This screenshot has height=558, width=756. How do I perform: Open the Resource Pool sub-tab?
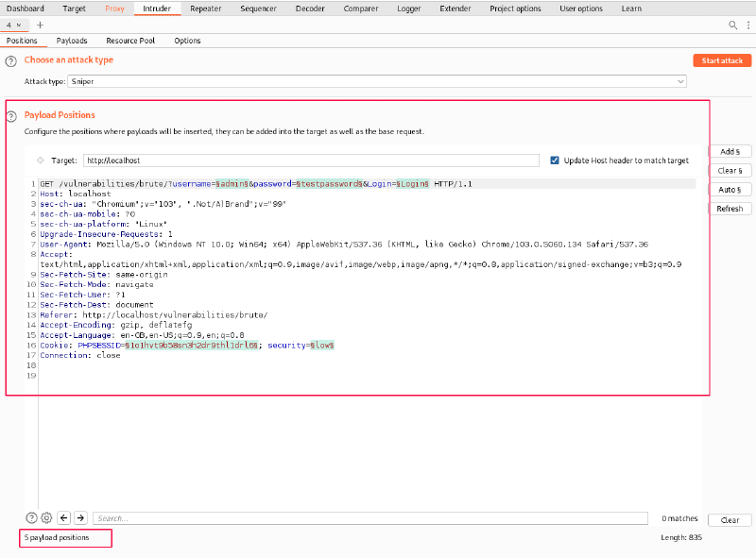[x=130, y=41]
